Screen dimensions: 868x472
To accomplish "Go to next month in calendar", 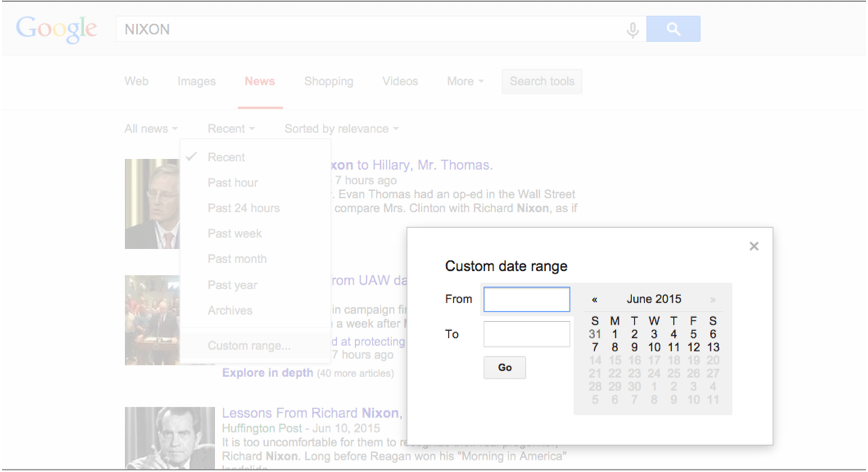I will 713,299.
